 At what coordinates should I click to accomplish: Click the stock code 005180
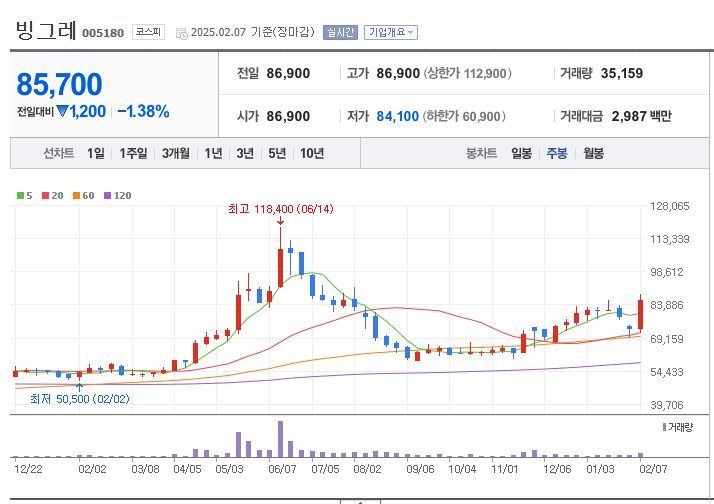[x=103, y=33]
